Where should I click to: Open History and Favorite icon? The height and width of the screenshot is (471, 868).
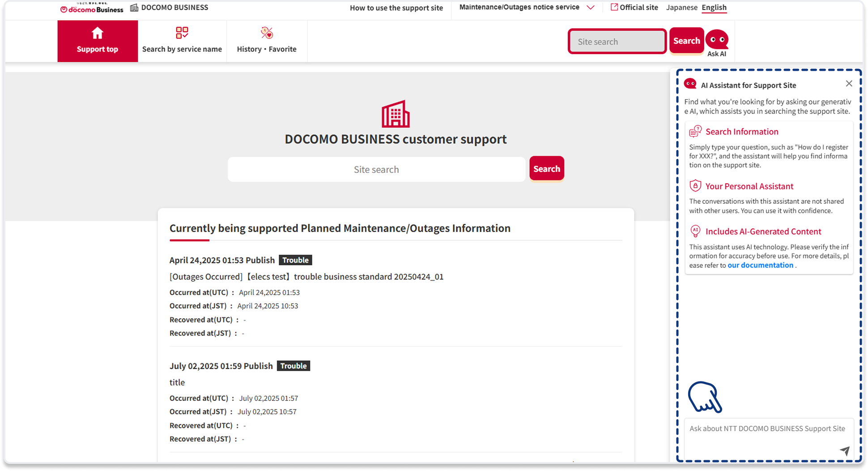click(x=267, y=33)
